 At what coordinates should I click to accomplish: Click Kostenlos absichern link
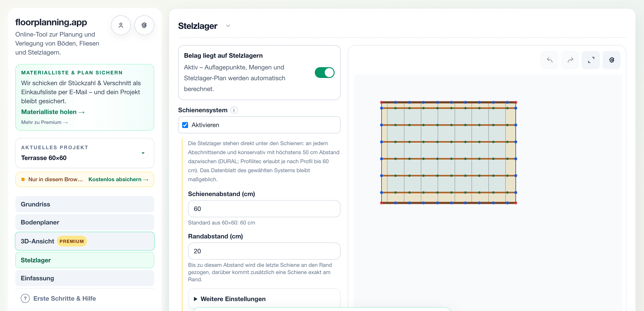tap(119, 180)
